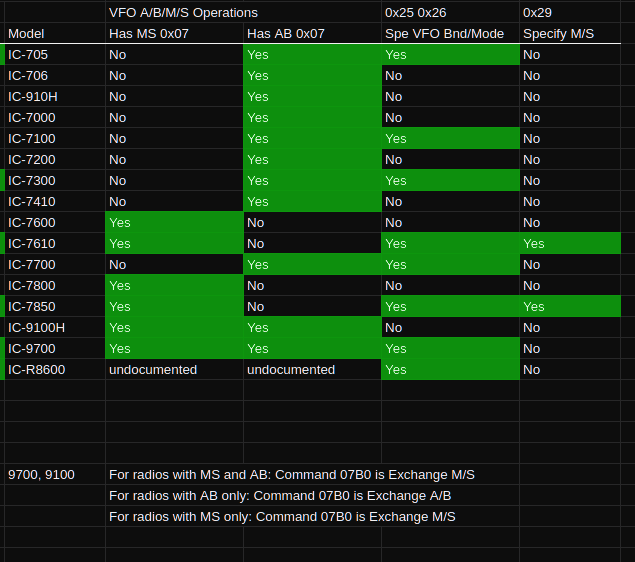Click IC-7600 'Specify M/S' No cell
This screenshot has height=562, width=635.
(x=570, y=223)
